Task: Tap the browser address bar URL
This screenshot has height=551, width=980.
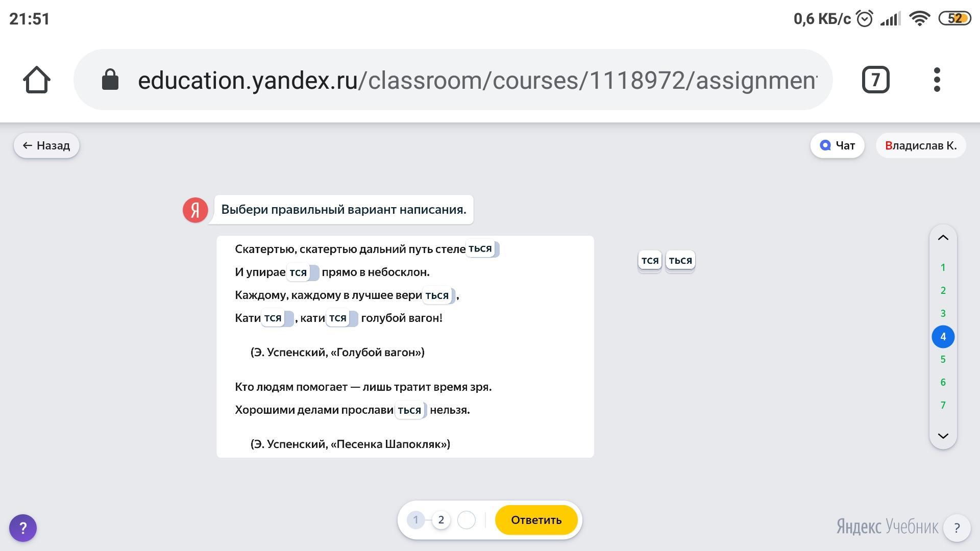Action: 477,80
